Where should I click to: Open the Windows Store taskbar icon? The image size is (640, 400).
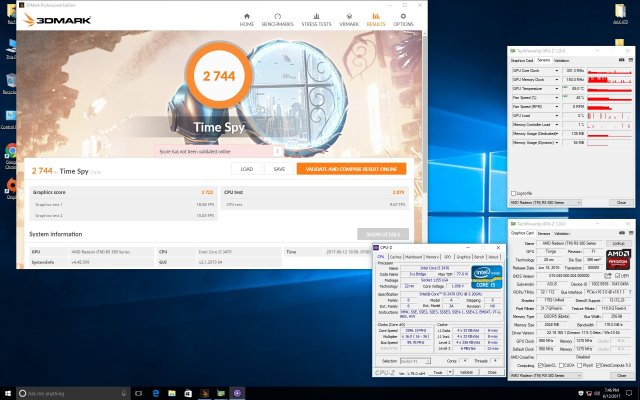[188, 393]
